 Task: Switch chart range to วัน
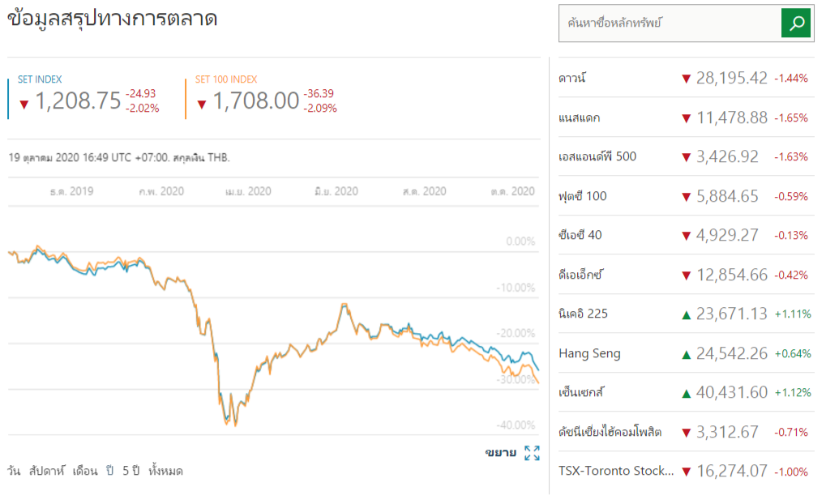14,471
